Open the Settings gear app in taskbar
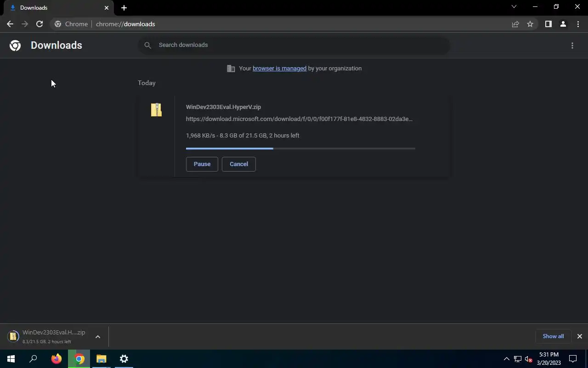Screen dimensions: 588x368 click(x=124, y=359)
